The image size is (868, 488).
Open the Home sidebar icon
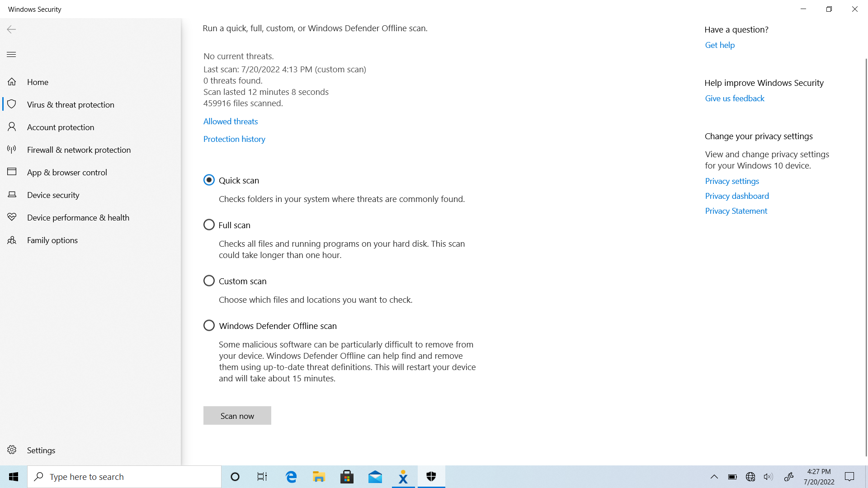(x=12, y=82)
